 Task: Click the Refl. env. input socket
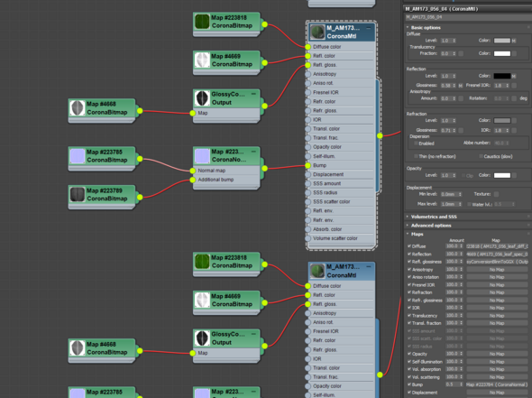(307, 211)
